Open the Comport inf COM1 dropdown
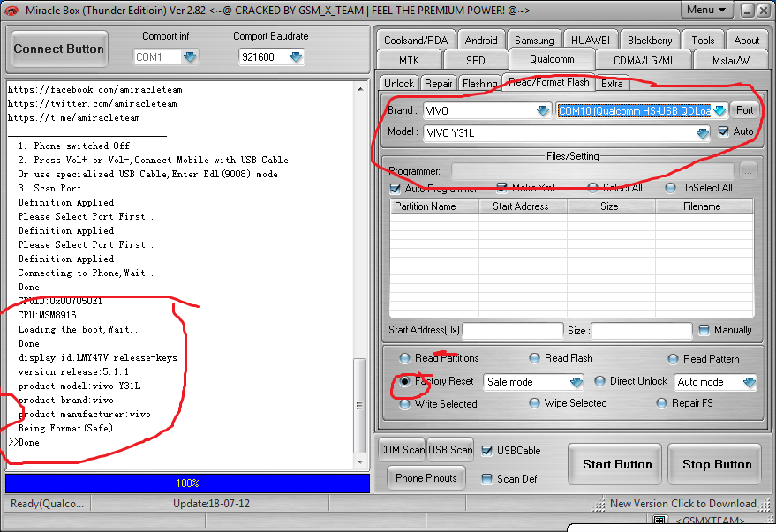Viewport: 776px width, 532px height. [x=190, y=56]
